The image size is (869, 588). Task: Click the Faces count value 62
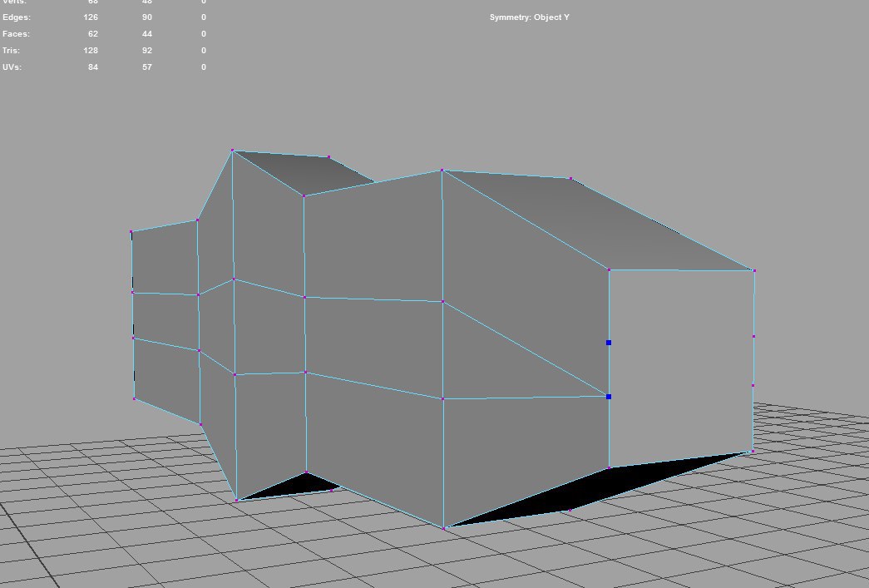(x=93, y=34)
